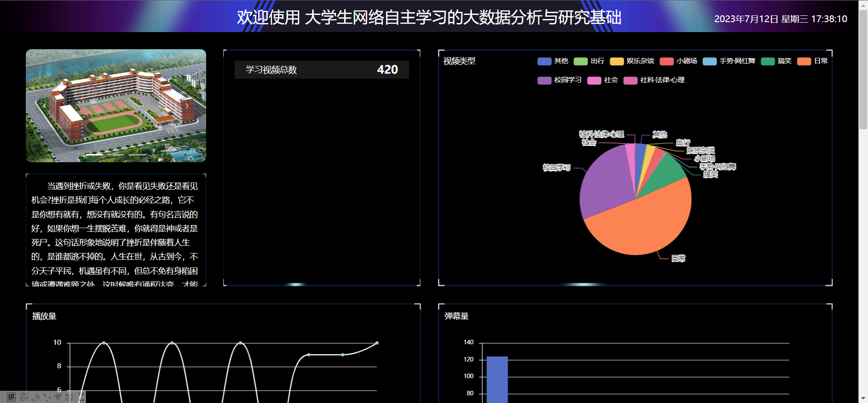Click the 140 axis label in 弹幕量 chart

(468, 342)
